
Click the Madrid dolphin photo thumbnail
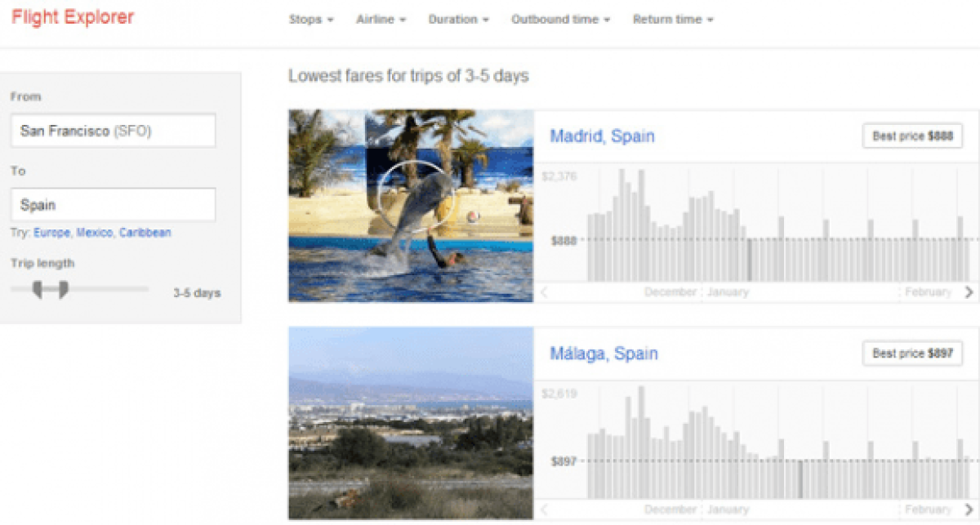(410, 206)
